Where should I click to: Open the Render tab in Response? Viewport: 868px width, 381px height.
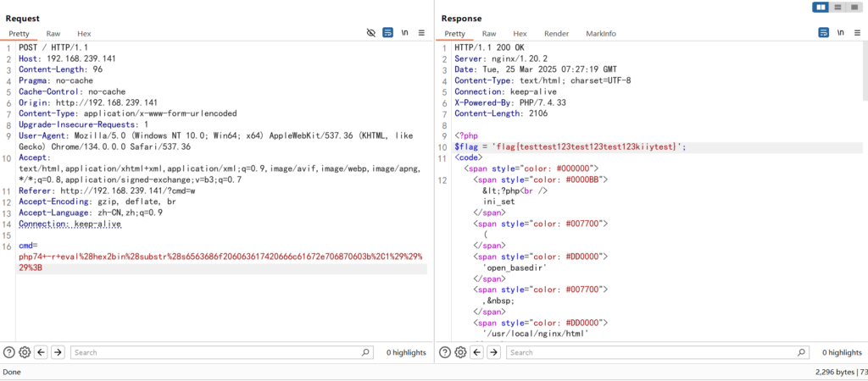click(556, 34)
